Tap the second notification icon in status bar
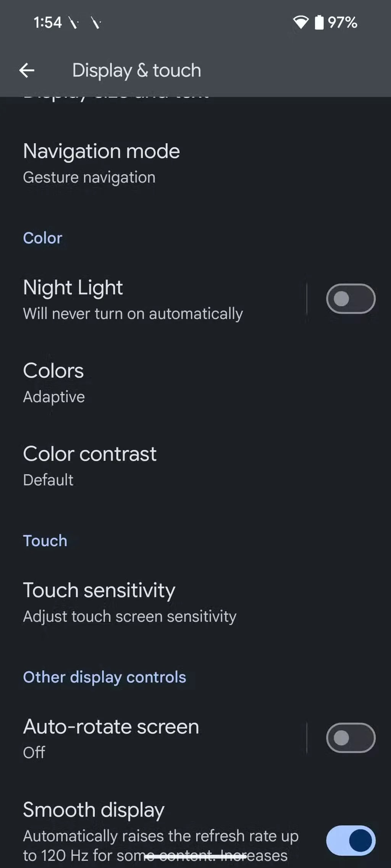Image resolution: width=391 pixels, height=868 pixels. 96,23
